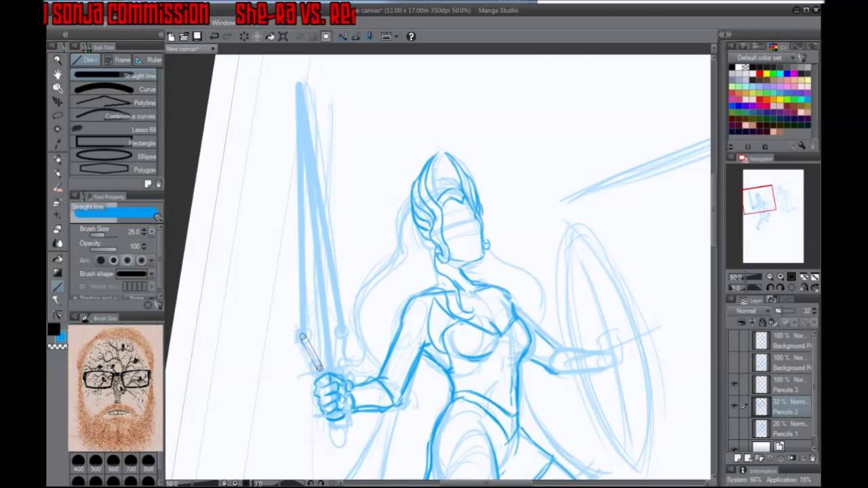
Task: Click Navigator rotate right icon
Action: (x=780, y=287)
